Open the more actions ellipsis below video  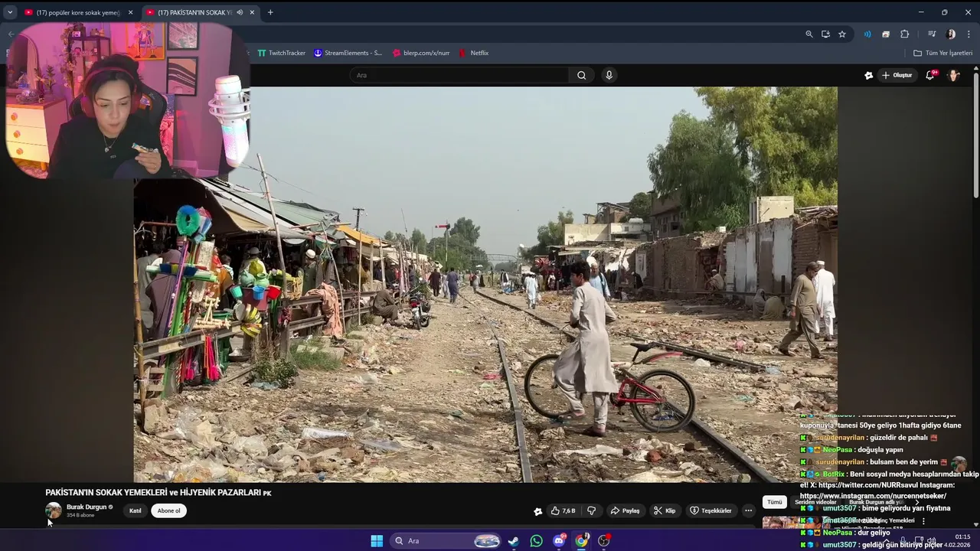point(749,510)
